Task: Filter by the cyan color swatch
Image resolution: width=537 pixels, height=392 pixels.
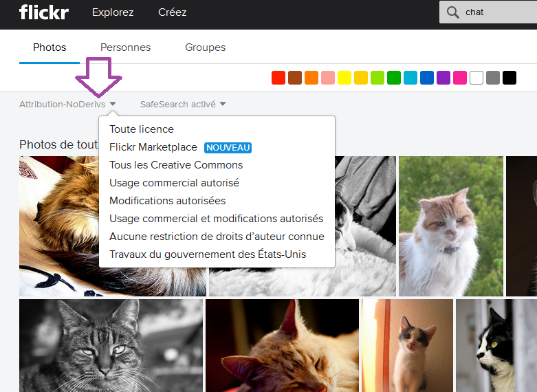Action: coord(410,78)
